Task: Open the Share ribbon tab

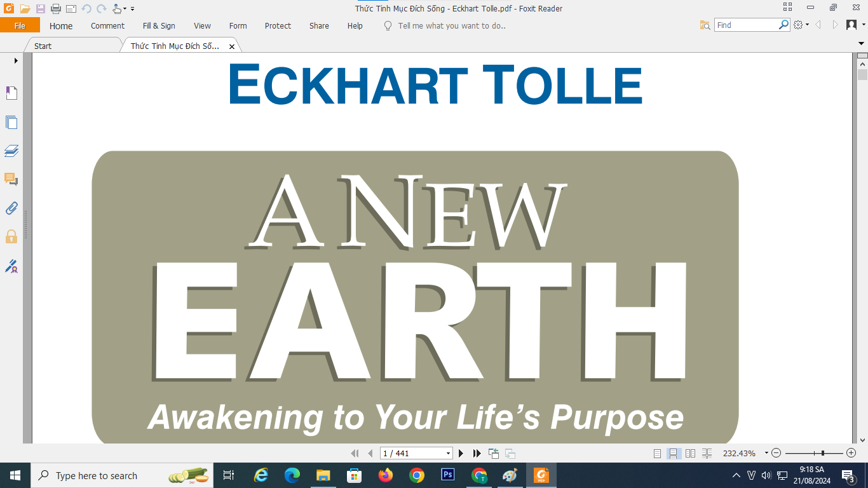Action: tap(319, 25)
